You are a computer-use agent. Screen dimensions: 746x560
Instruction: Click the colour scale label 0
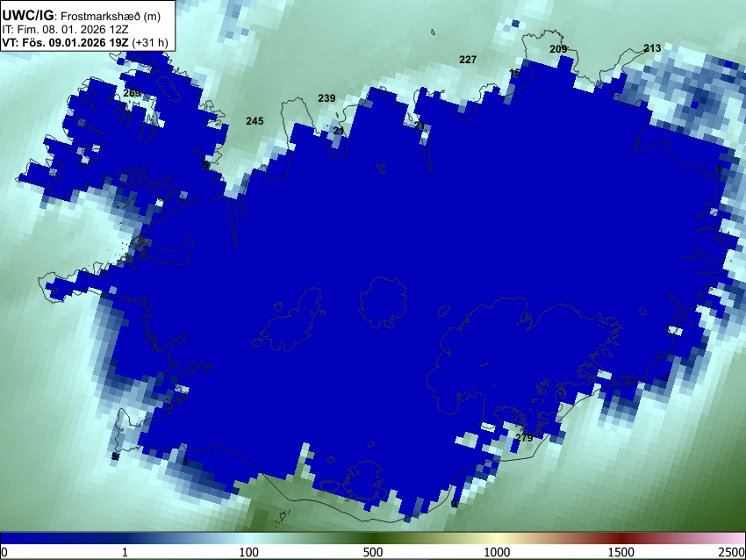(4, 552)
